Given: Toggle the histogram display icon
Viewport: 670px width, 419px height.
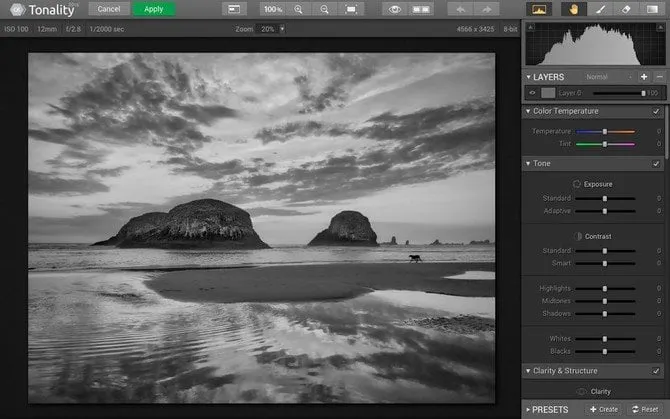Looking at the screenshot, I should [x=539, y=9].
